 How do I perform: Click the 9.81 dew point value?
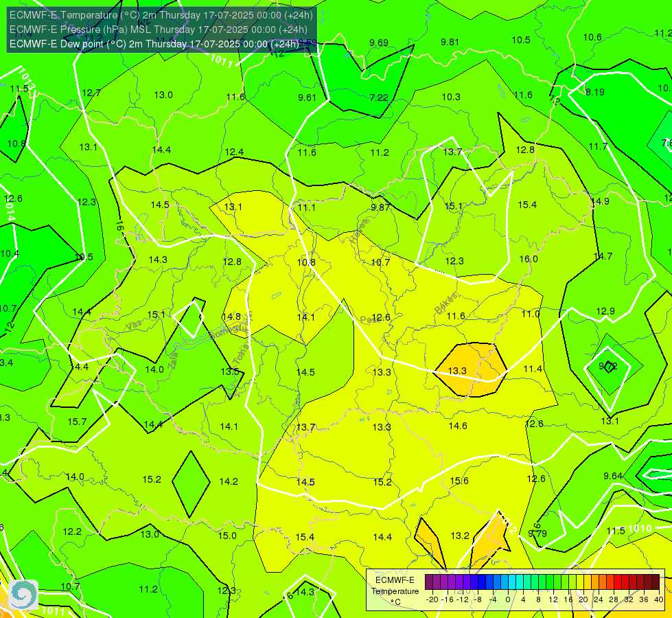pyautogui.click(x=450, y=42)
